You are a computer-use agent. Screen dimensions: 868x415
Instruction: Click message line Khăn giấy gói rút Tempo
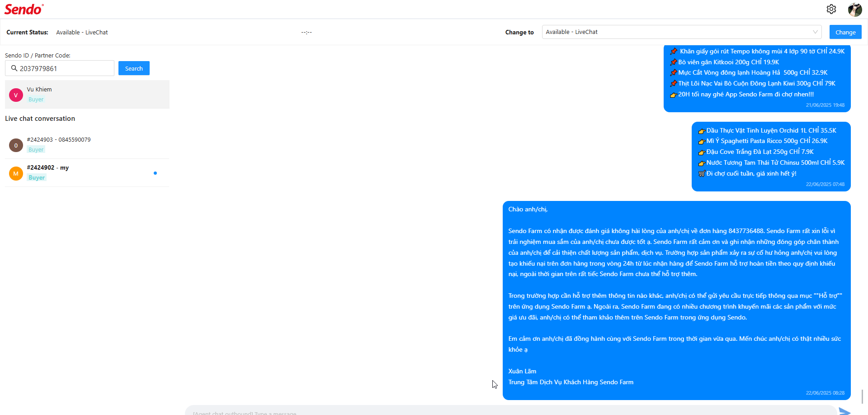757,51
